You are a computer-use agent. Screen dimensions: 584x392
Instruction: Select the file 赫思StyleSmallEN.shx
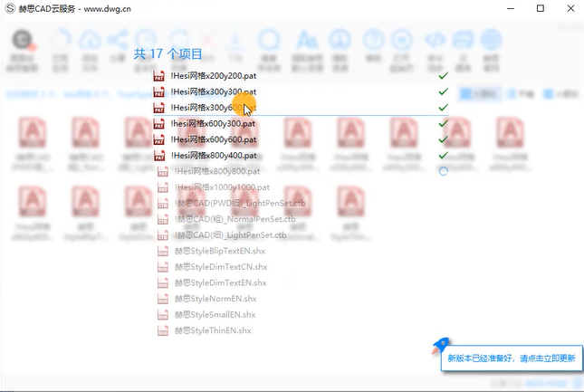[x=215, y=314]
